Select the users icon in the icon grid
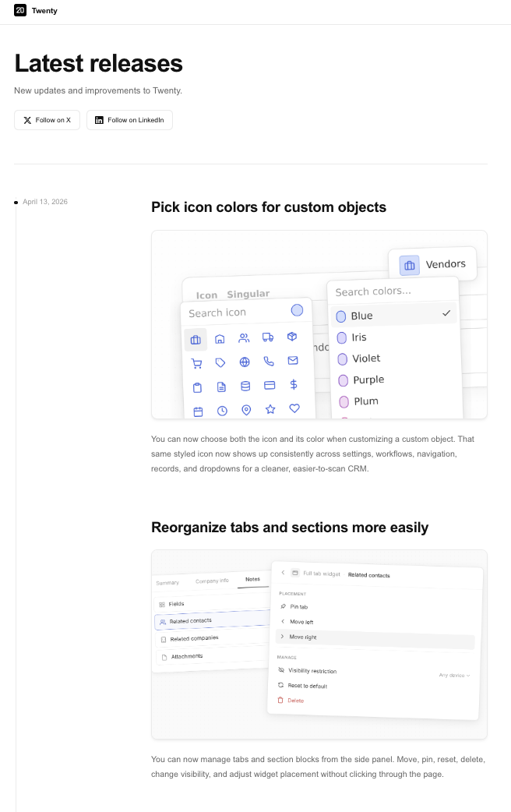This screenshot has height=812, width=511. [x=244, y=338]
